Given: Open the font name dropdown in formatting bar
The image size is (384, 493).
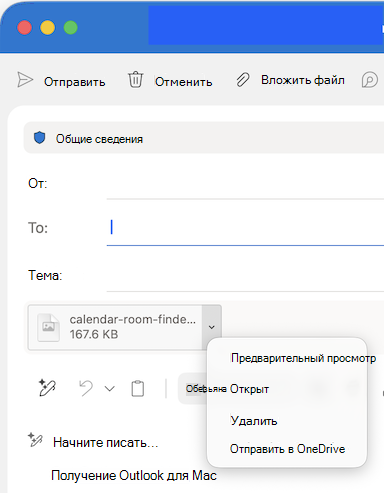Looking at the screenshot, I should (193, 389).
